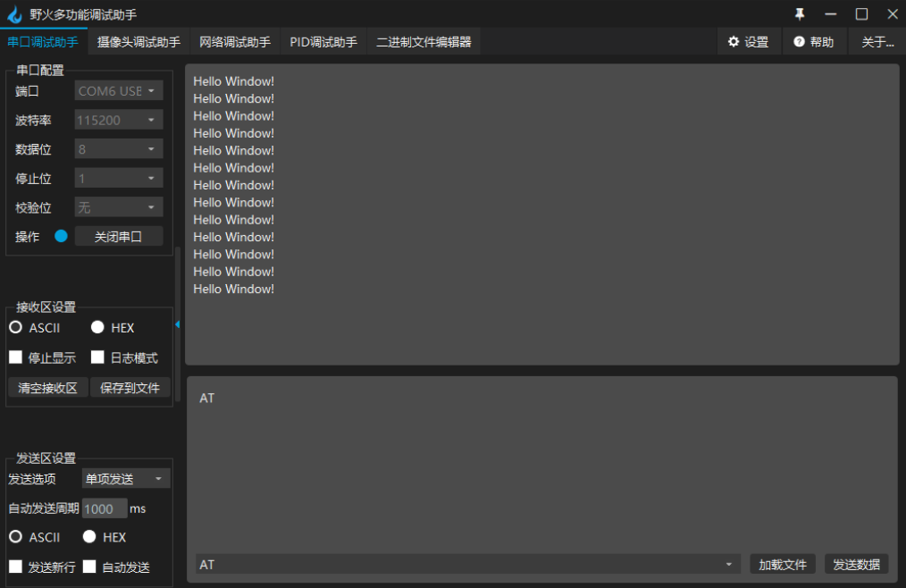Expand the 波特率 115200 dropdown
Viewport: 906px width, 588px height.
point(119,121)
